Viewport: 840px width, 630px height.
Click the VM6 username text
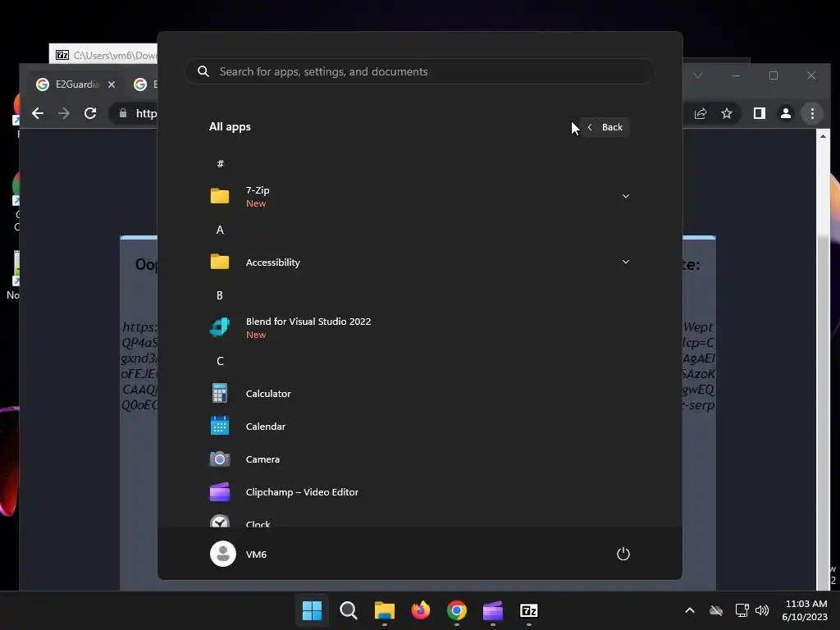point(256,555)
